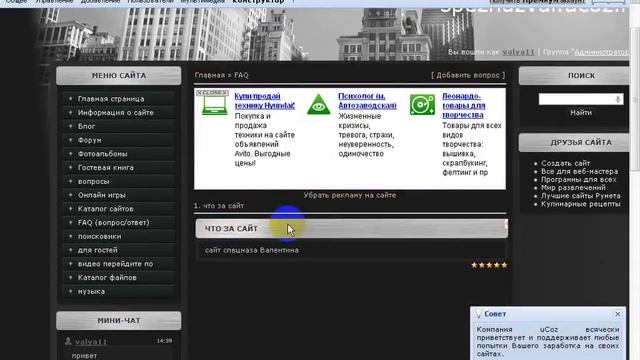This screenshot has height=360, width=640.
Task: Click the Совет popup title
Action: point(495,314)
